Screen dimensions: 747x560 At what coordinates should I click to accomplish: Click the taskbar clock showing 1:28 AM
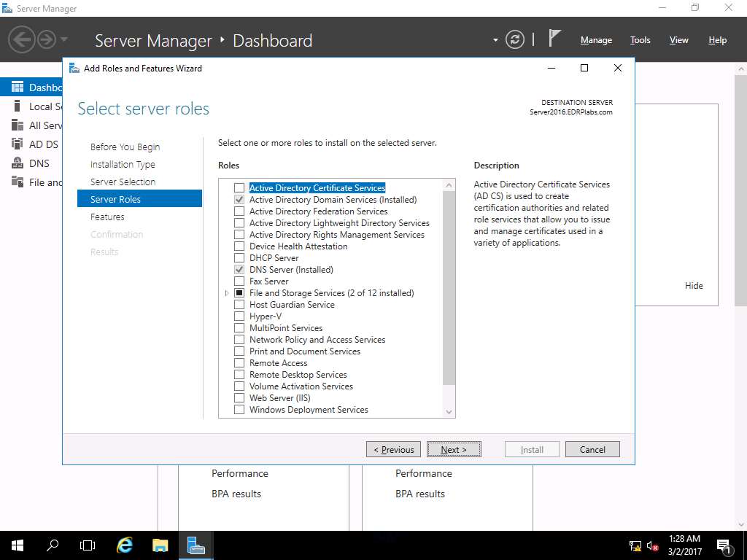pos(684,545)
